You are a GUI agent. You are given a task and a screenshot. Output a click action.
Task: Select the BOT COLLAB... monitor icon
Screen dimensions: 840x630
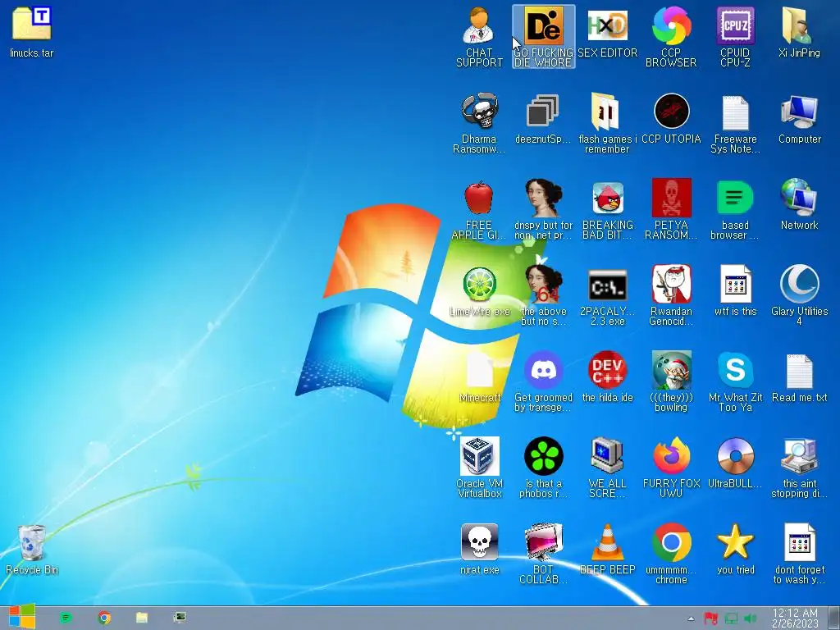pos(543,543)
